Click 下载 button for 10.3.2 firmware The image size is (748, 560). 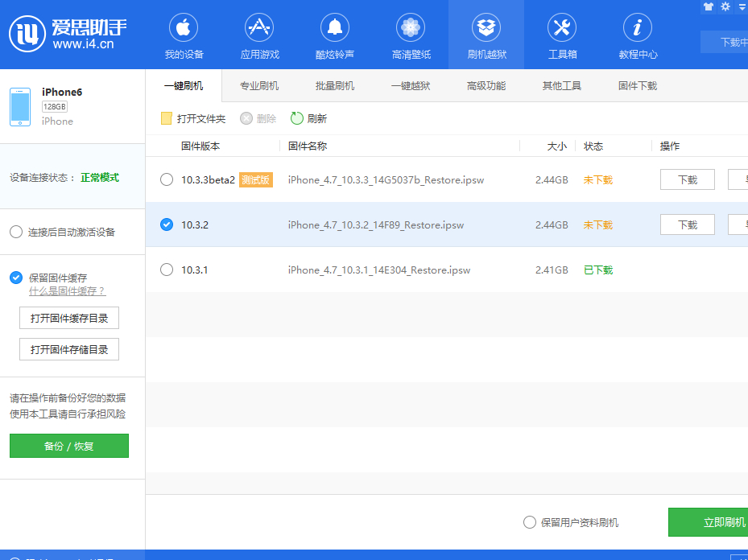tap(688, 224)
